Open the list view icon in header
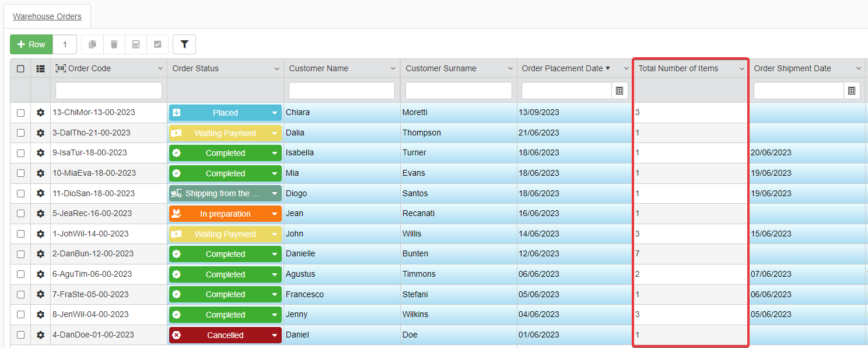 point(40,68)
